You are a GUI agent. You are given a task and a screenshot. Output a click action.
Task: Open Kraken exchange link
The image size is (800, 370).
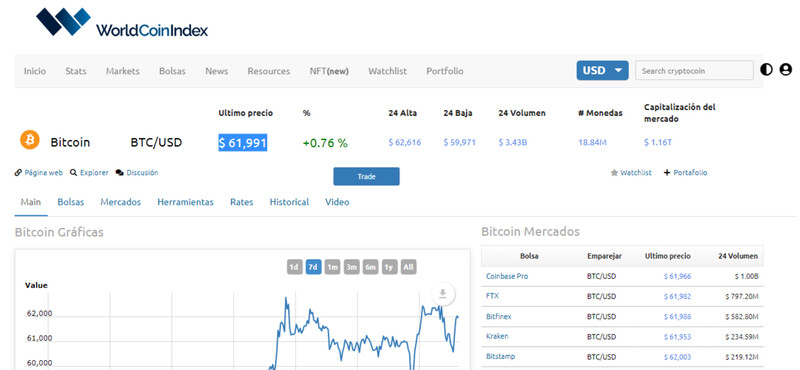pos(497,336)
